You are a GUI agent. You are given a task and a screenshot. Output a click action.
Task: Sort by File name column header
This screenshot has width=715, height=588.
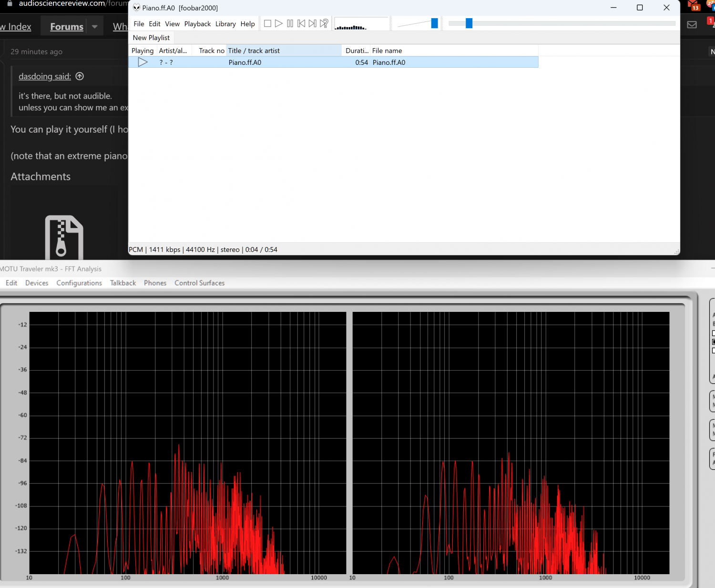[x=454, y=51]
